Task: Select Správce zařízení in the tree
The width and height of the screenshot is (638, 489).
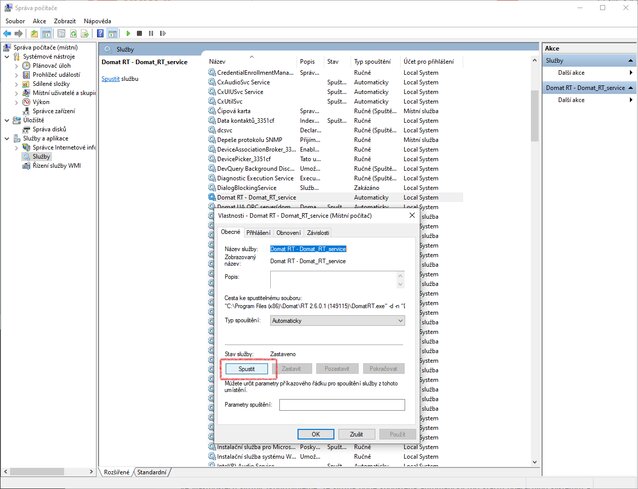Action: [56, 110]
